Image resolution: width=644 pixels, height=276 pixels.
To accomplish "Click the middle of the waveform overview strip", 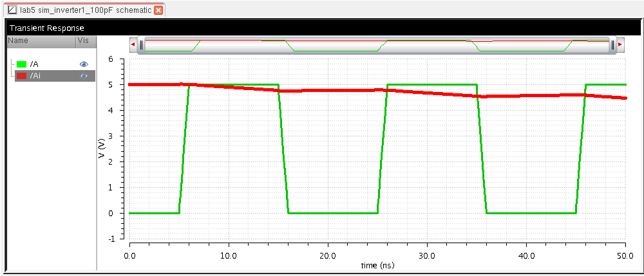I will [377, 45].
